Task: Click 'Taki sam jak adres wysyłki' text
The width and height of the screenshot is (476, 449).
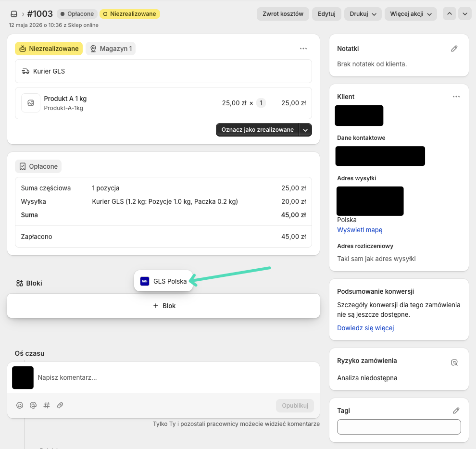Action: click(376, 259)
